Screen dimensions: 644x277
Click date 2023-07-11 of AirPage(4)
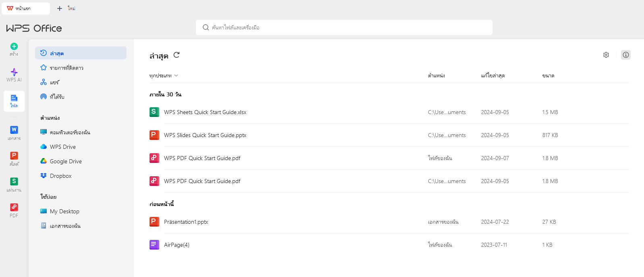coord(494,245)
